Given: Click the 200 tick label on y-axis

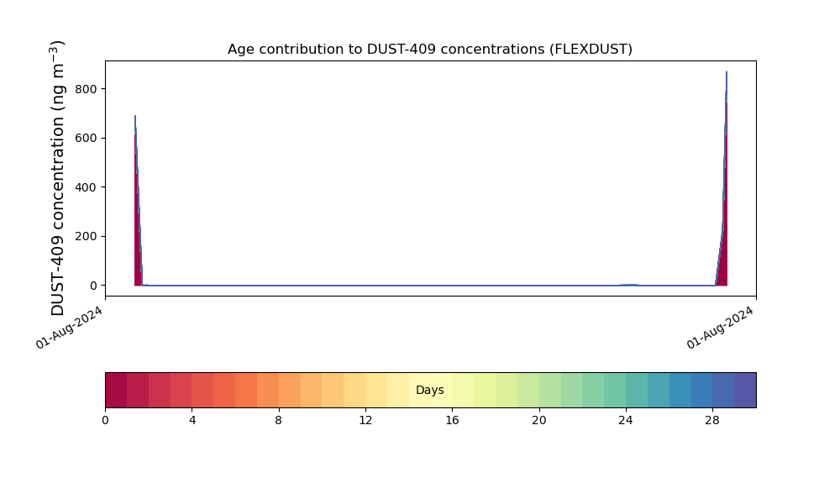Looking at the screenshot, I should (85, 236).
